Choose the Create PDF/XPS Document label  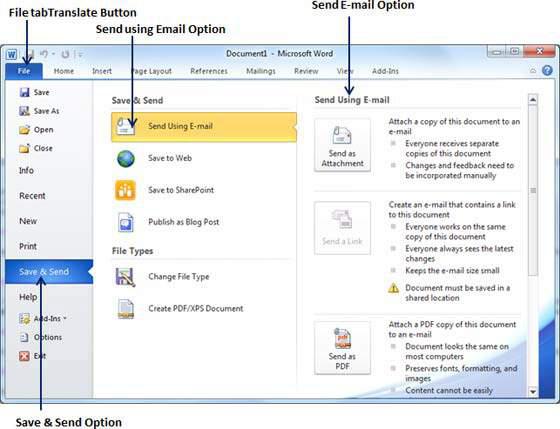coord(196,308)
